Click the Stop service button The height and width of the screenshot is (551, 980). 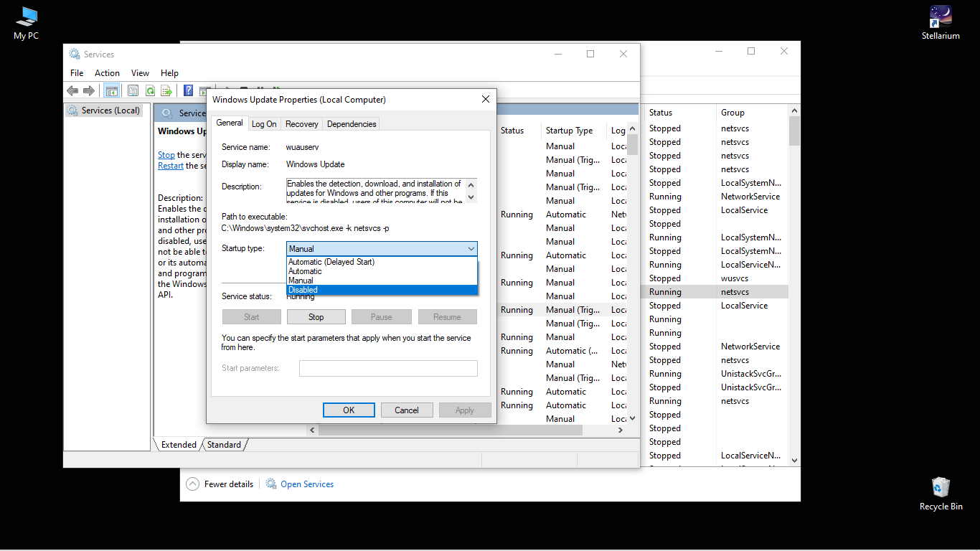click(316, 317)
